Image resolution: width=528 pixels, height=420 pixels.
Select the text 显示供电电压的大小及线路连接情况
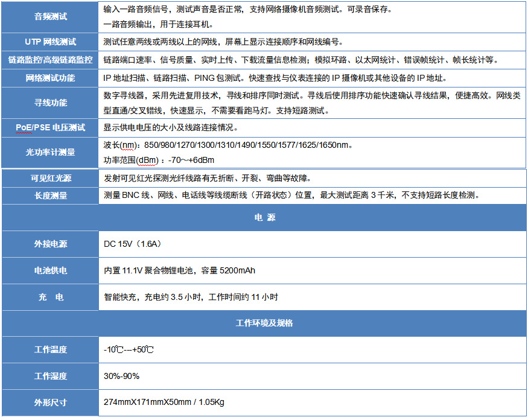tap(171, 127)
